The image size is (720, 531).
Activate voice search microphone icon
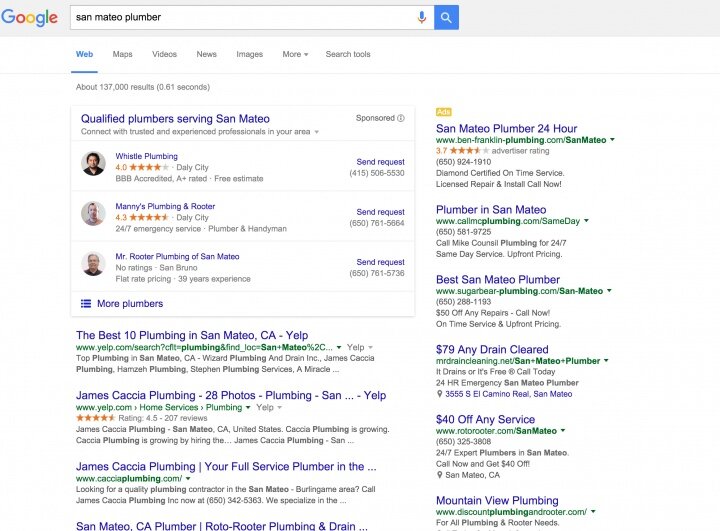(422, 17)
